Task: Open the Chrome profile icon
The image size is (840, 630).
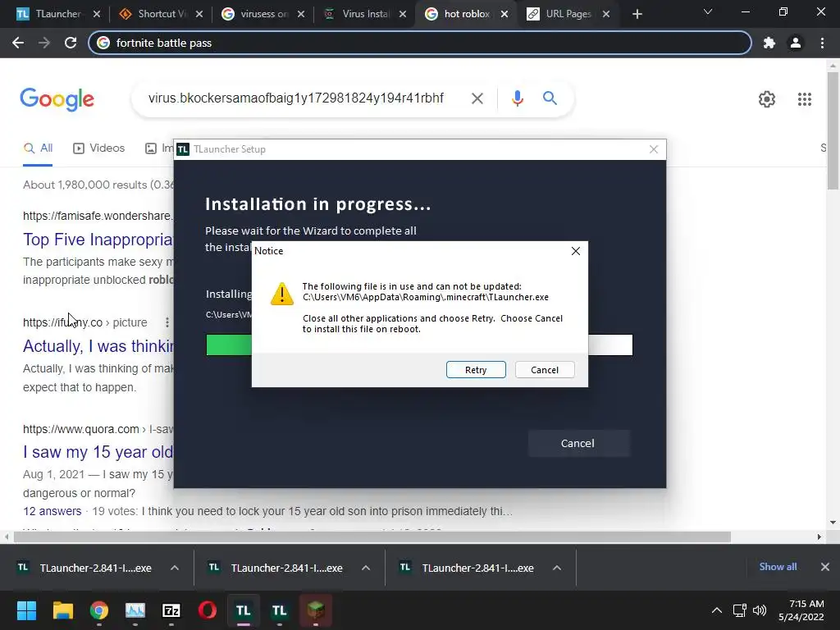Action: coord(796,43)
